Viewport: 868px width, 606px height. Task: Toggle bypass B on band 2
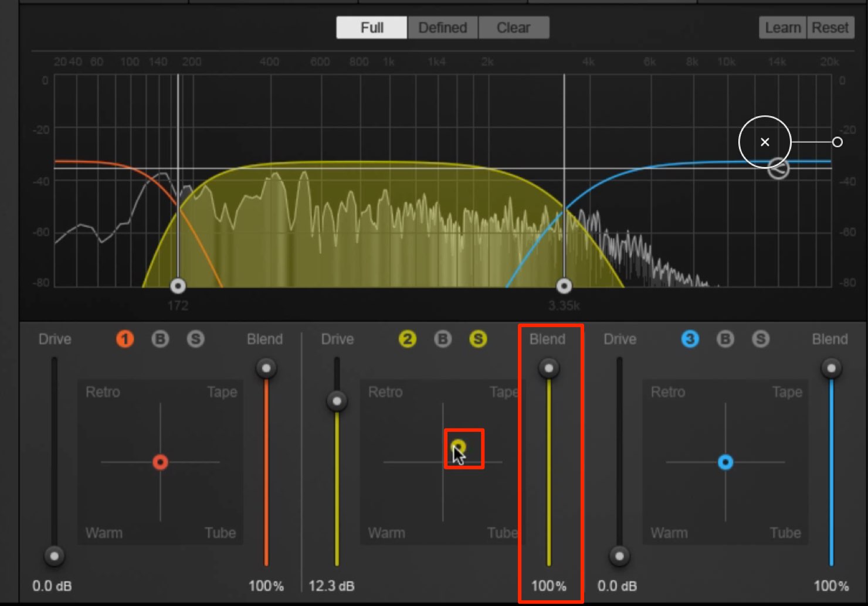coord(443,339)
